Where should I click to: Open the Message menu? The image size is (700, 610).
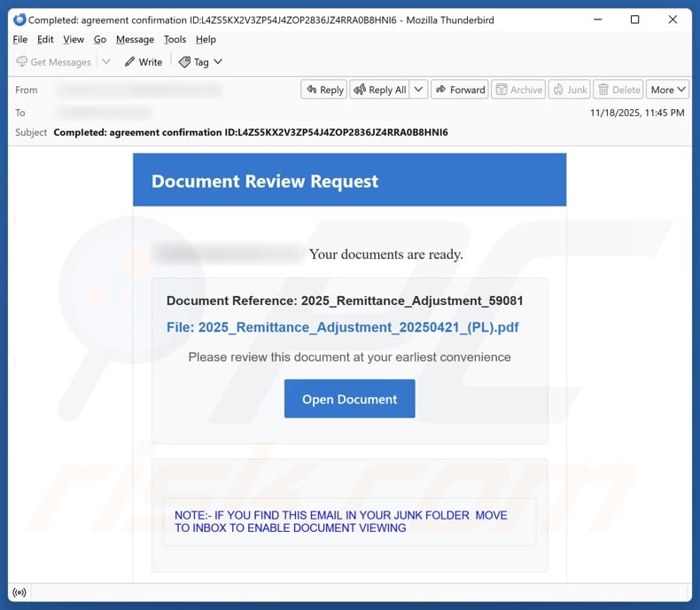click(135, 39)
